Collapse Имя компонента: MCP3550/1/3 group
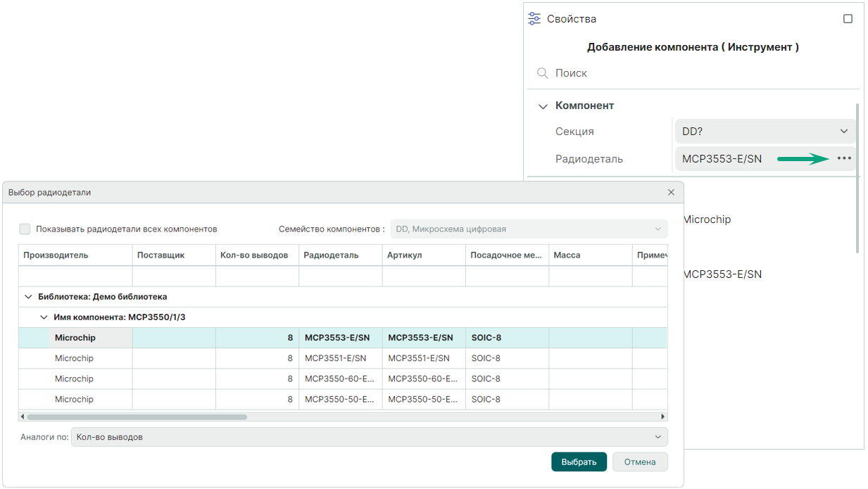The width and height of the screenshot is (868, 489). tap(44, 317)
